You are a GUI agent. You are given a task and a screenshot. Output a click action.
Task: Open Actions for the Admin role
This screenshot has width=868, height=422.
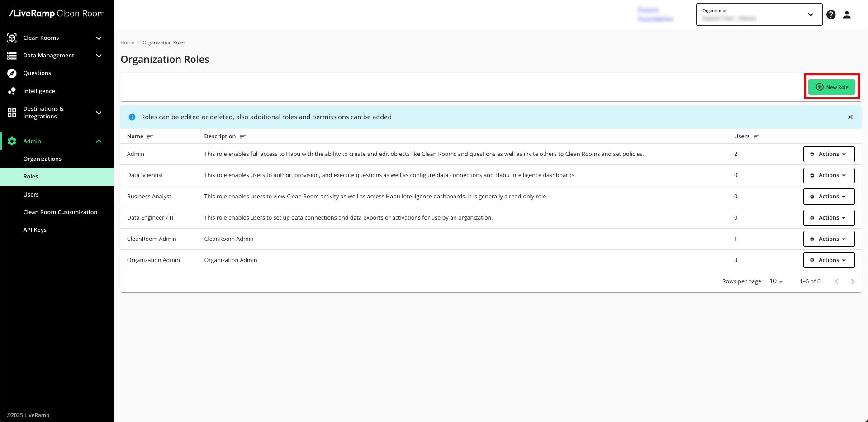(x=829, y=154)
